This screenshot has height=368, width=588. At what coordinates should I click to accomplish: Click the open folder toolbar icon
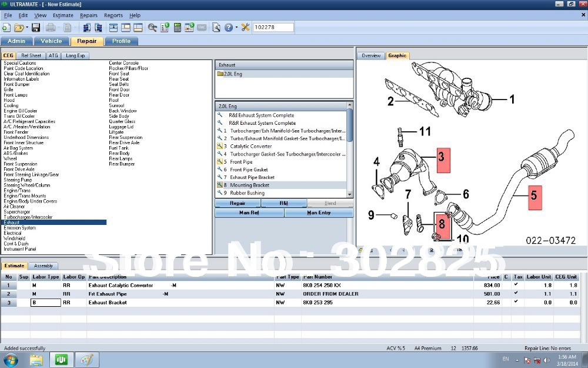18,28
